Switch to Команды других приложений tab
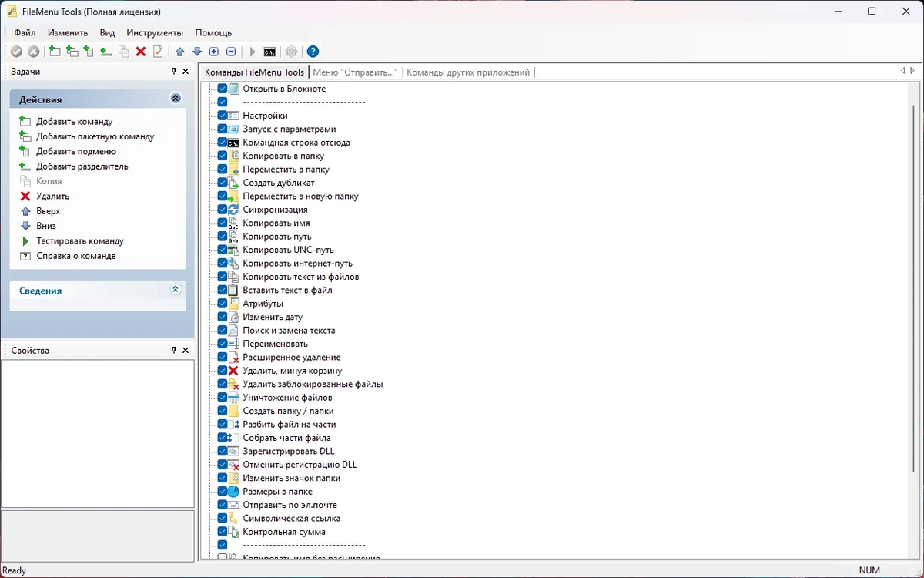Screen dimensions: 924x578 point(468,72)
